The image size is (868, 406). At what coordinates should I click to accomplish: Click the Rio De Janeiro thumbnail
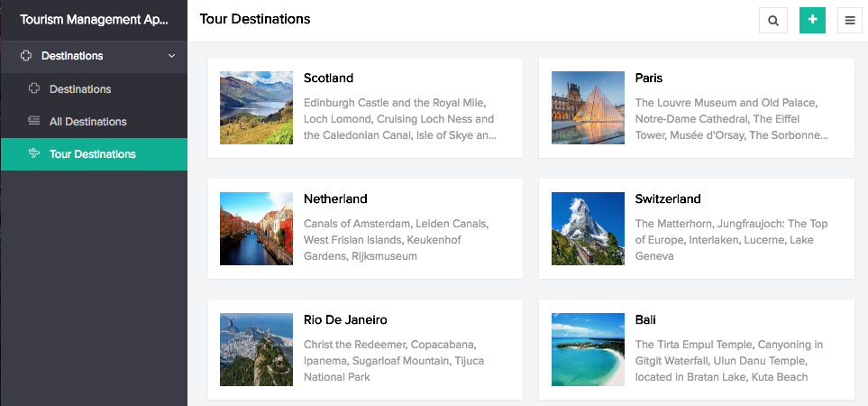[x=256, y=349]
